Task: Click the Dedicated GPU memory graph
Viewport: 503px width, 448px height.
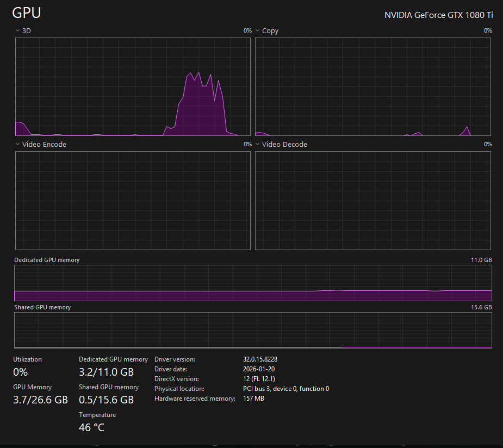Action: [253, 283]
